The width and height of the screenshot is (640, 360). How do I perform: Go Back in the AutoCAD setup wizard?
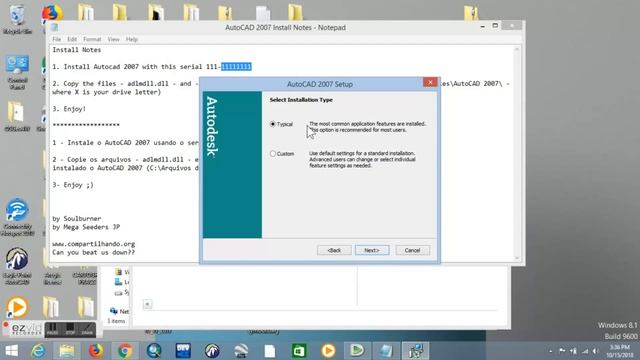(334, 250)
